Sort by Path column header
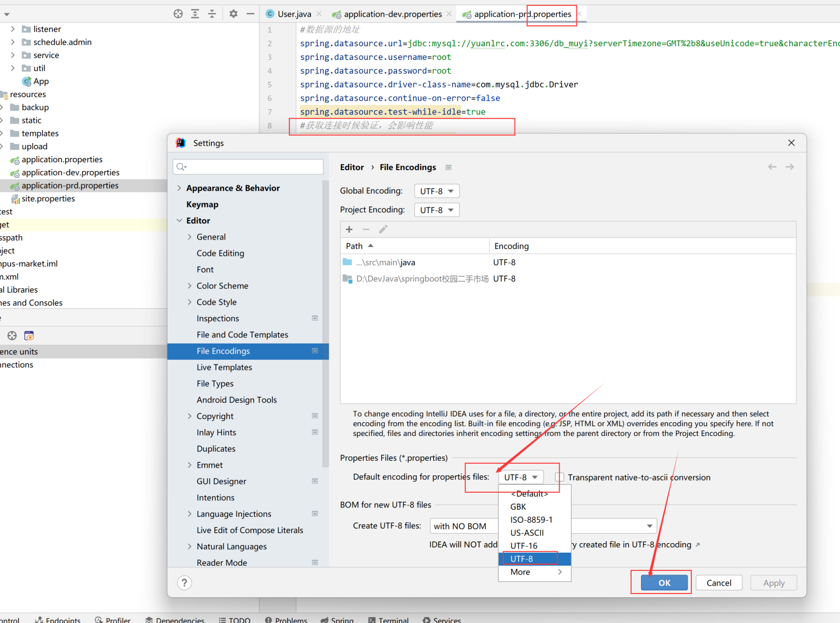840x623 pixels. (415, 246)
